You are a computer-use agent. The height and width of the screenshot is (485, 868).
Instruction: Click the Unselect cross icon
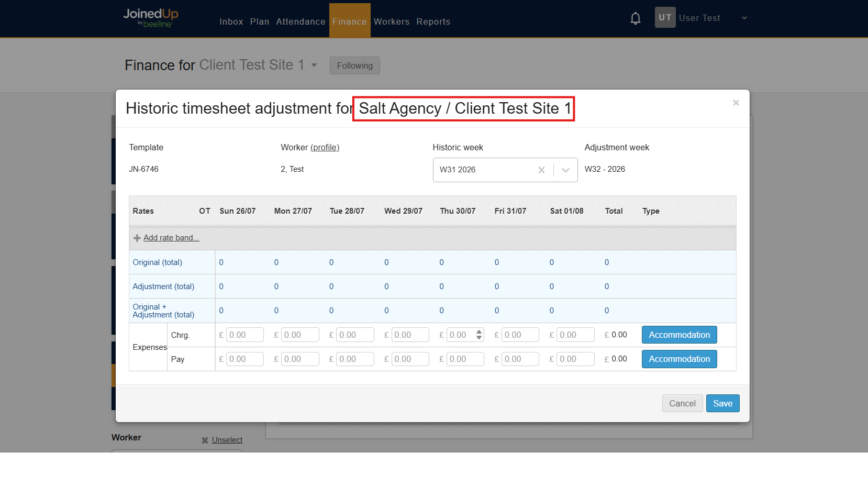click(205, 440)
